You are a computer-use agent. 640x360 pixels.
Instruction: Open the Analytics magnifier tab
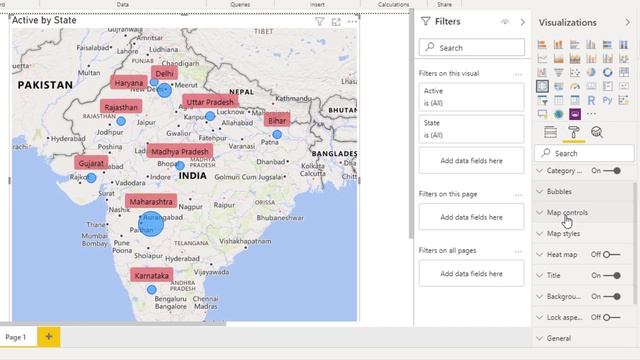pyautogui.click(x=597, y=132)
